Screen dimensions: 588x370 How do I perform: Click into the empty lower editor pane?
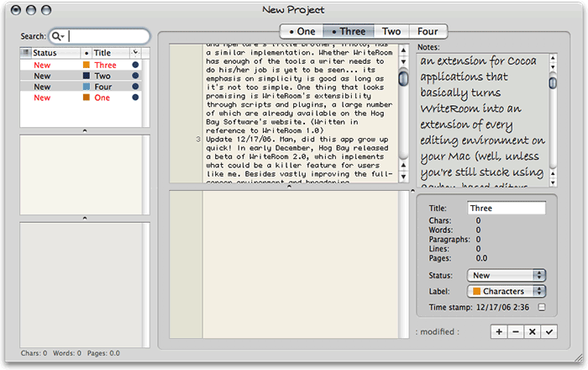pyautogui.click(x=300, y=265)
